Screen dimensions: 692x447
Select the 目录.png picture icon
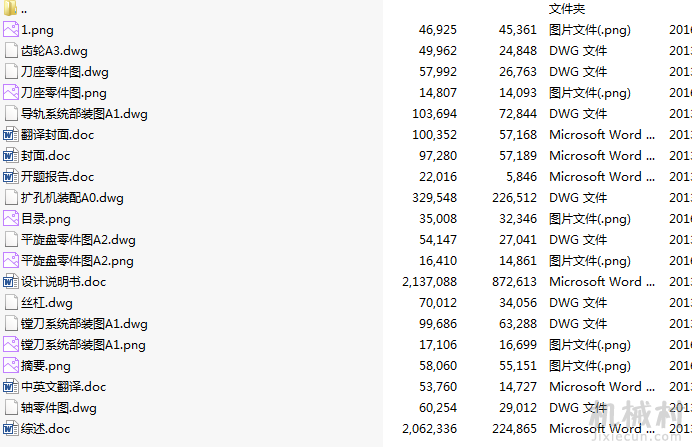[11, 218]
